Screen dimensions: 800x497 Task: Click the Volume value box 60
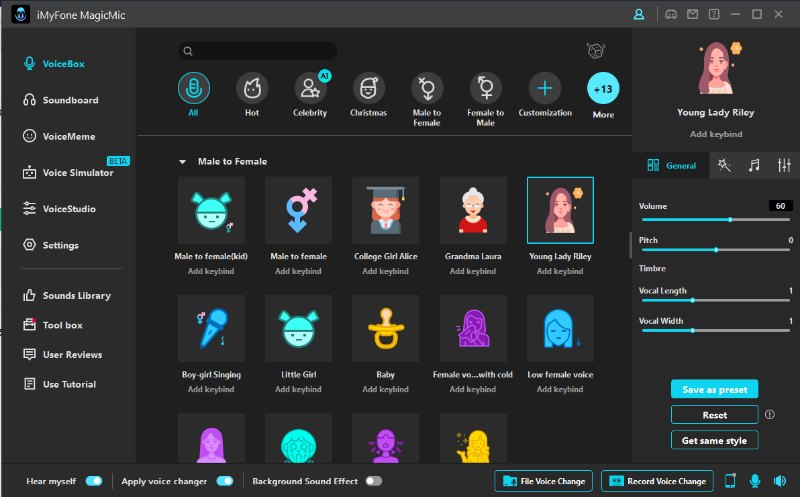click(x=781, y=206)
